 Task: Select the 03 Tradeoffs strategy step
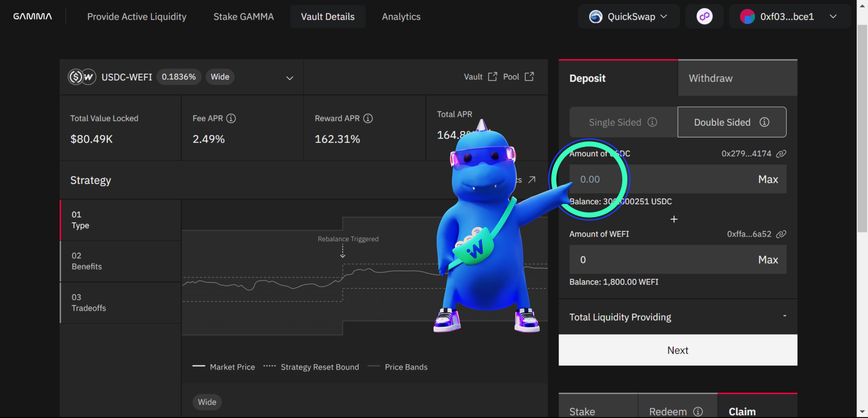pyautogui.click(x=121, y=303)
